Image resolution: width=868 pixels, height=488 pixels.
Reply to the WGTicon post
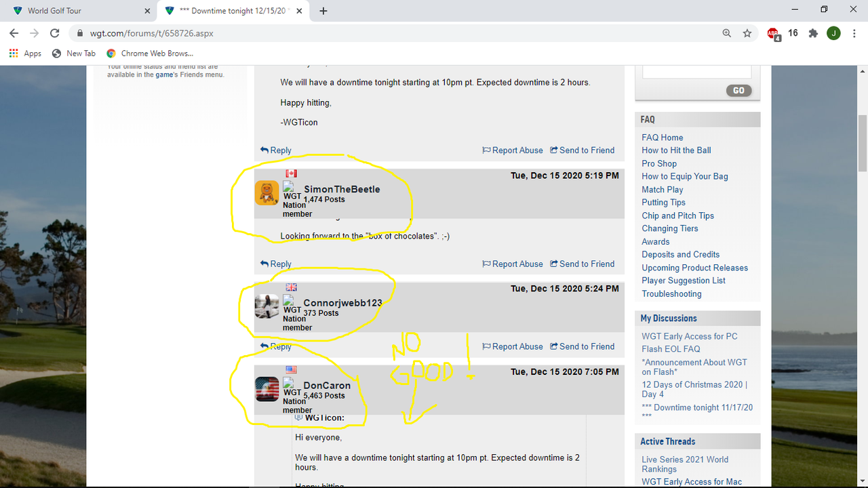pyautogui.click(x=276, y=150)
